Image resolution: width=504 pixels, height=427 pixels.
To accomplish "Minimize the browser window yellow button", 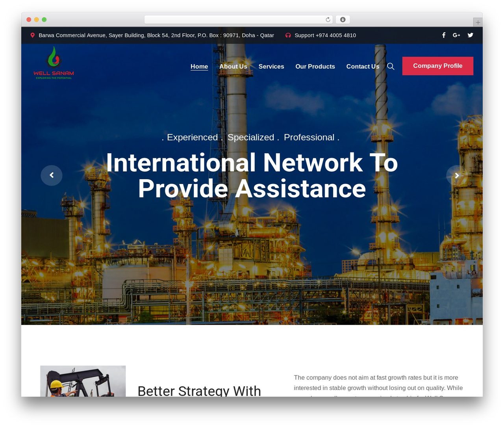I will (37, 20).
